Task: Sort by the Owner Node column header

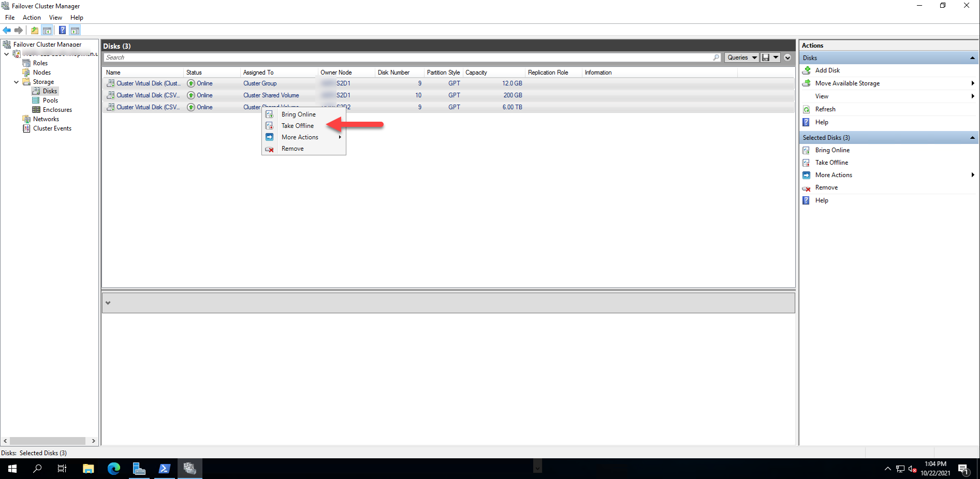Action: [x=346, y=72]
